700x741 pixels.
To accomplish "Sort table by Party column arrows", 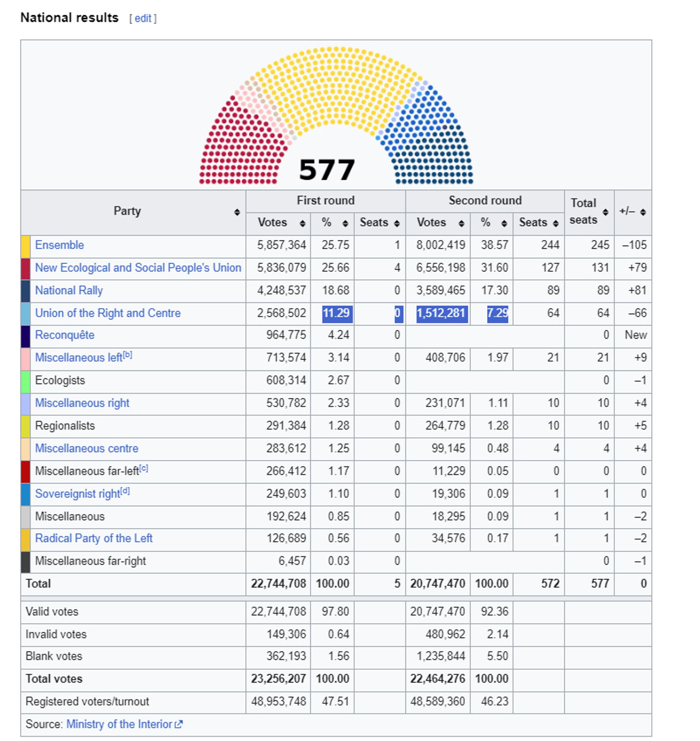I will [237, 212].
